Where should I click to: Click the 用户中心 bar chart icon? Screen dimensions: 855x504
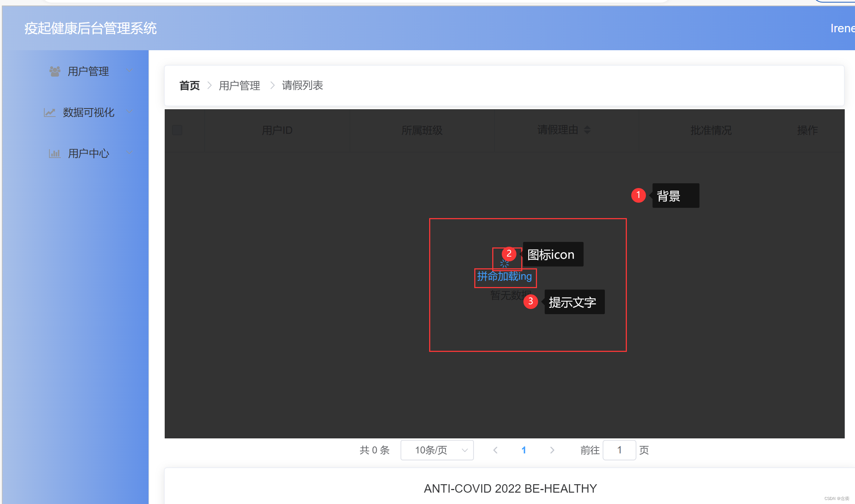[54, 153]
